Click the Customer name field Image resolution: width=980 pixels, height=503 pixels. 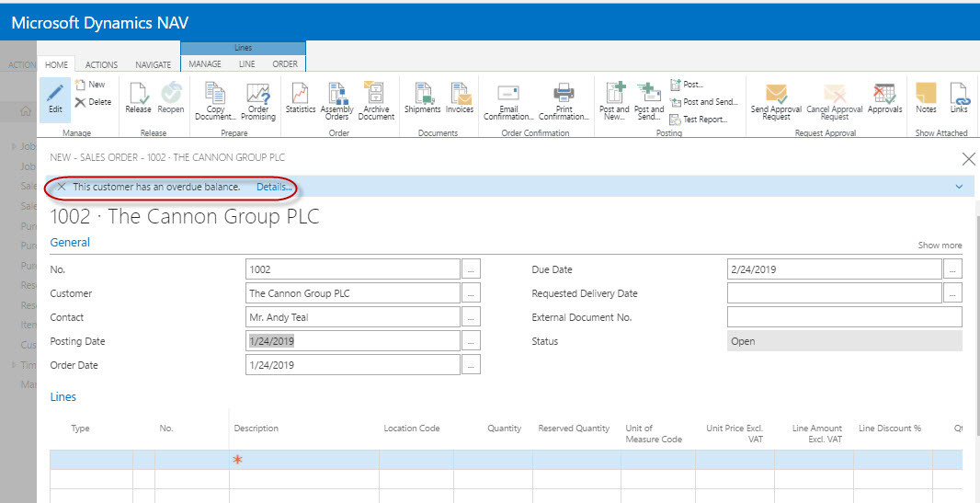pyautogui.click(x=353, y=293)
